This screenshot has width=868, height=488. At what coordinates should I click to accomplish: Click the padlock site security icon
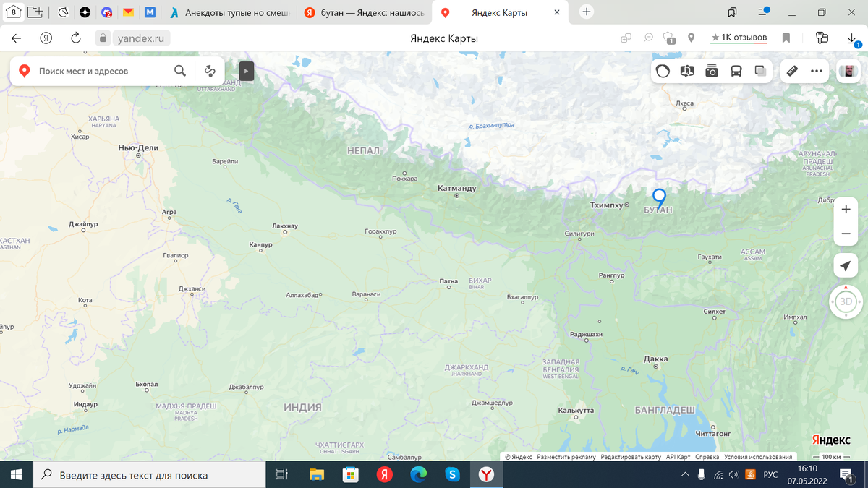pos(103,38)
